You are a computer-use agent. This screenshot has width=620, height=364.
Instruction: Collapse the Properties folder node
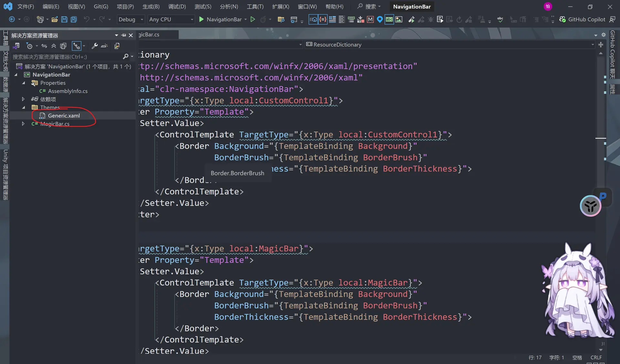coord(24,83)
